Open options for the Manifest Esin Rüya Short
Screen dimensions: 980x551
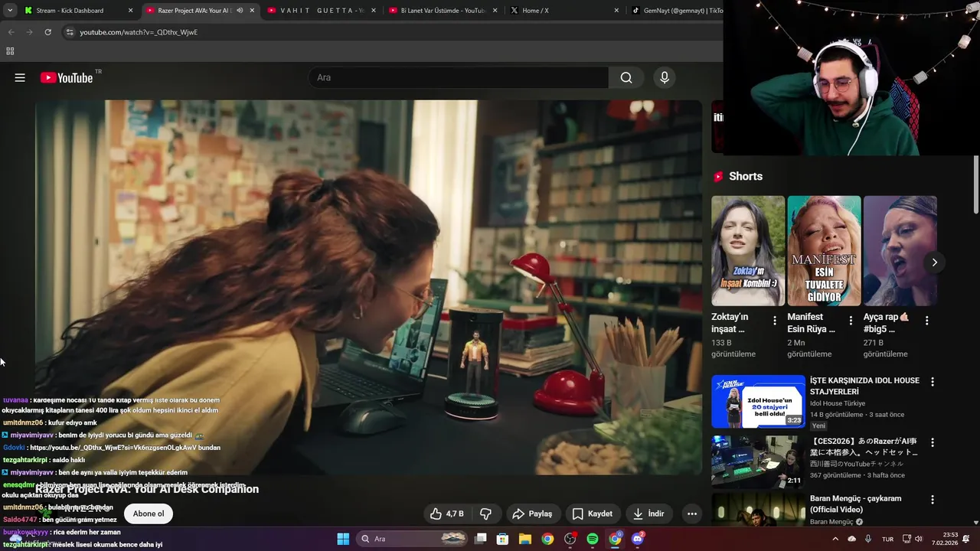coord(851,321)
